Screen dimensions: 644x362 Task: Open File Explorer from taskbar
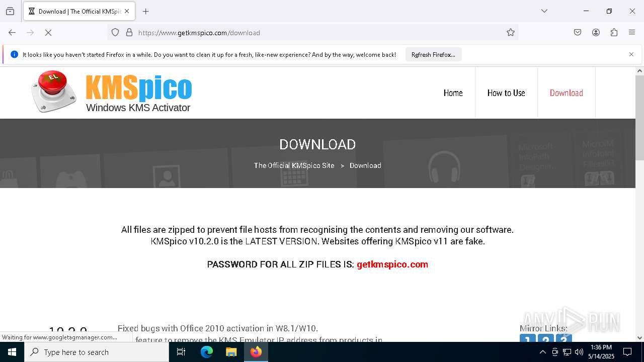(x=231, y=352)
